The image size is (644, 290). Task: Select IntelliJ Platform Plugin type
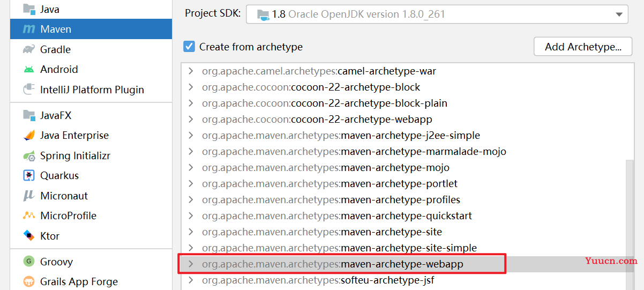tap(91, 90)
